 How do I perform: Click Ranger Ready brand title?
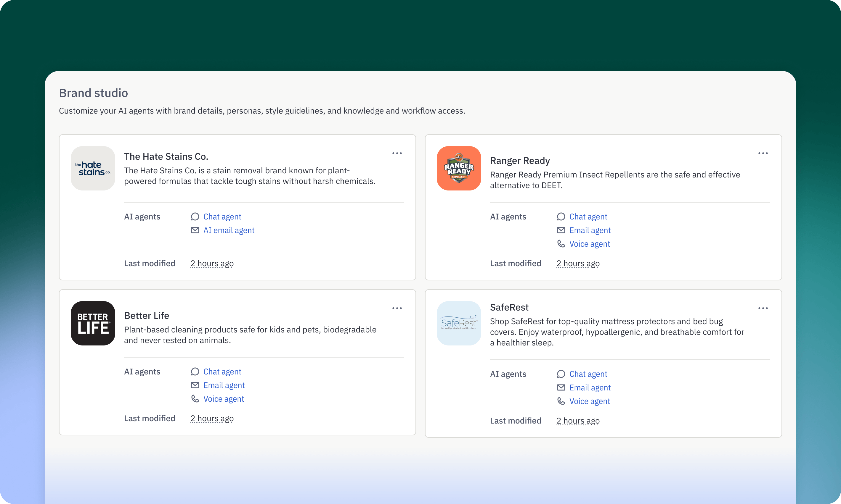520,161
